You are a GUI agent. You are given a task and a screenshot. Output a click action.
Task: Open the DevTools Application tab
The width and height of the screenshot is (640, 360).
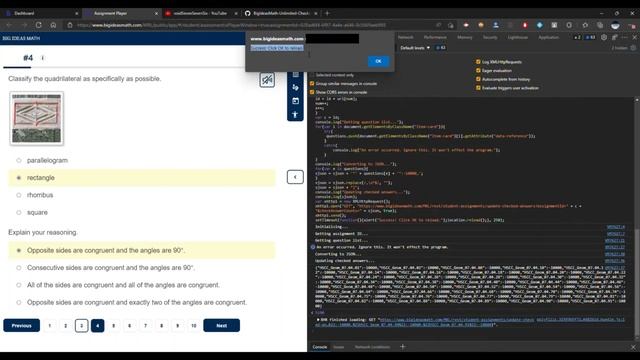tap(549, 37)
